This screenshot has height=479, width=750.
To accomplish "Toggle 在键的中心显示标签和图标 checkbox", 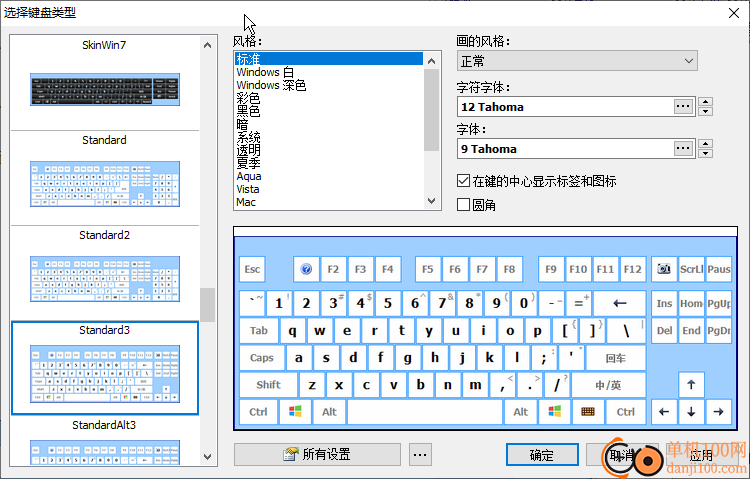I will 463,180.
